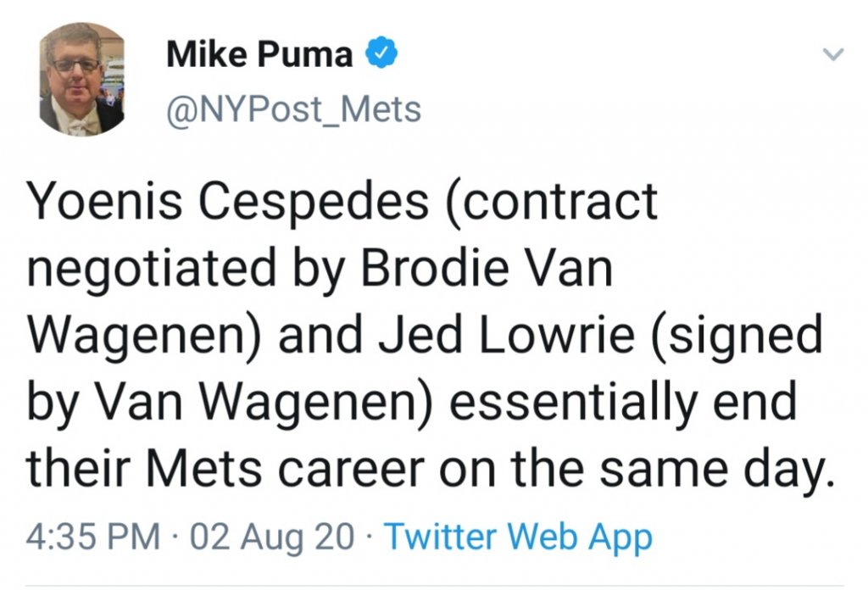Click the 02 Aug 20 date
This screenshot has height=590, width=868.
273,537
